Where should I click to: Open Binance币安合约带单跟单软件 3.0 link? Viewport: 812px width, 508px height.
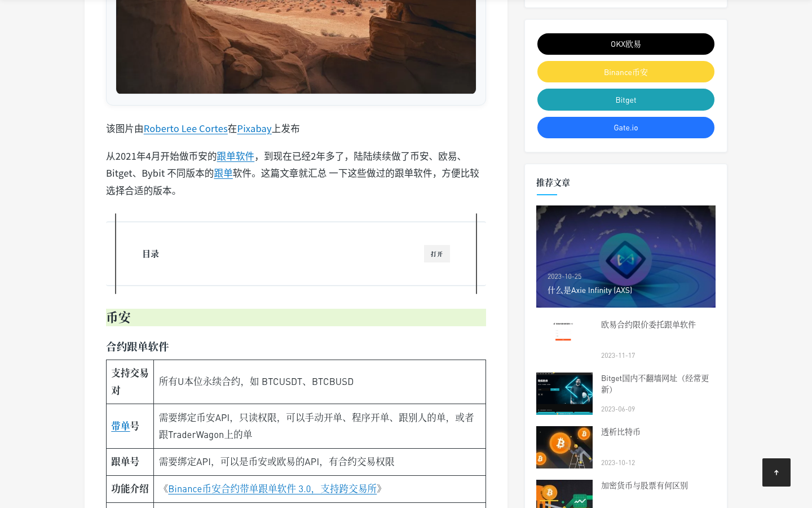tap(272, 489)
